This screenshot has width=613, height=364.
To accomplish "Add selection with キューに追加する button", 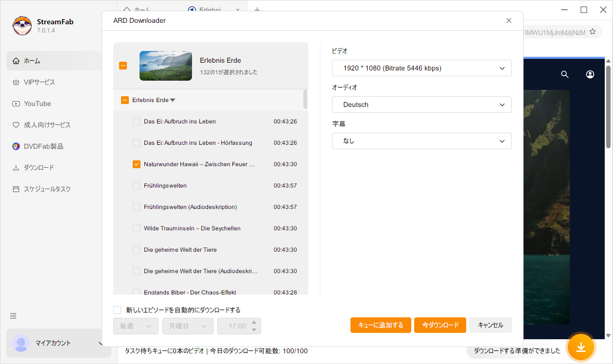I will [x=381, y=325].
